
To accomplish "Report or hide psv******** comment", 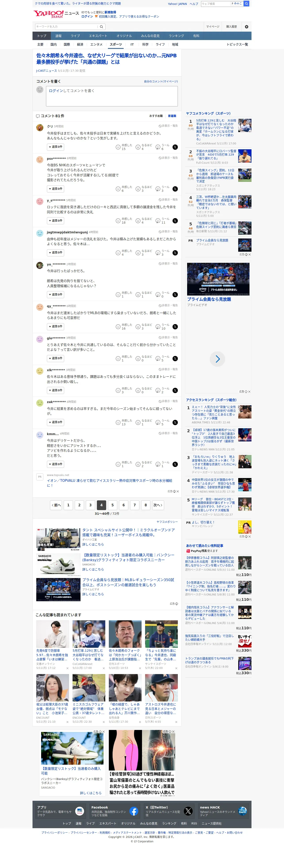I will [x=168, y=158].
